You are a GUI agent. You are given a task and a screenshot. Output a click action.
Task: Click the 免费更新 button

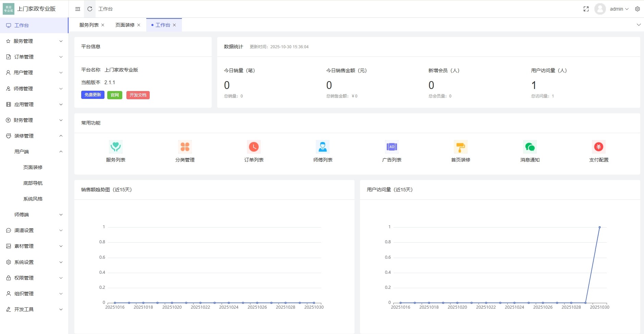pyautogui.click(x=93, y=95)
